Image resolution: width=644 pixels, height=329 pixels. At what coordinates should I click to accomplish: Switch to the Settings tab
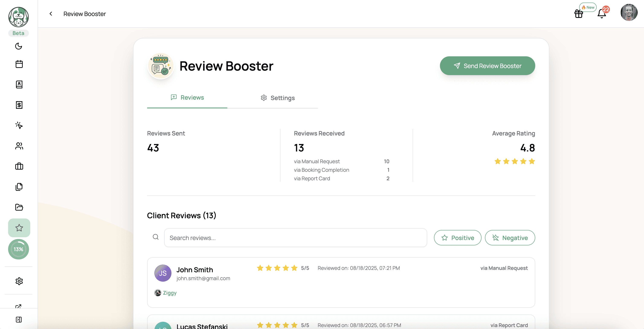pyautogui.click(x=277, y=98)
